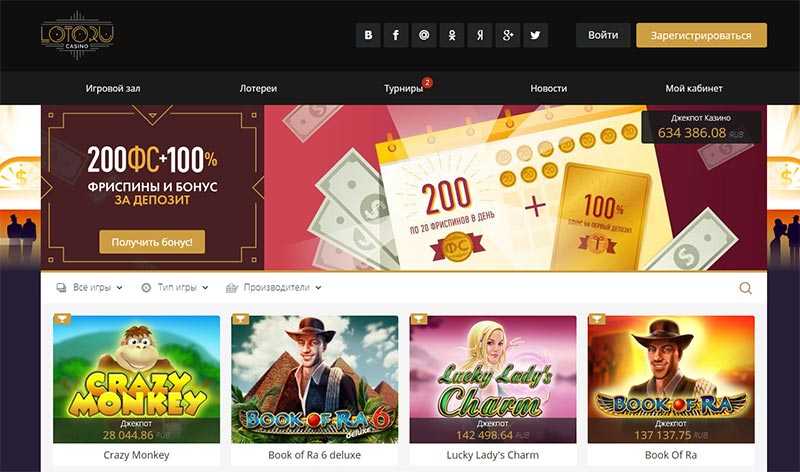Click the Twitter bird login icon
The height and width of the screenshot is (472, 800).
pyautogui.click(x=535, y=35)
